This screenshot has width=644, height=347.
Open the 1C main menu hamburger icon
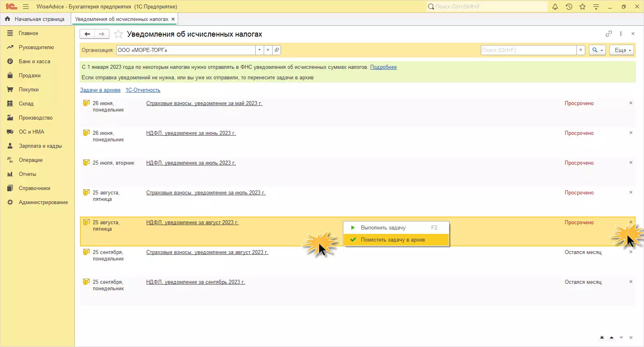coord(26,6)
